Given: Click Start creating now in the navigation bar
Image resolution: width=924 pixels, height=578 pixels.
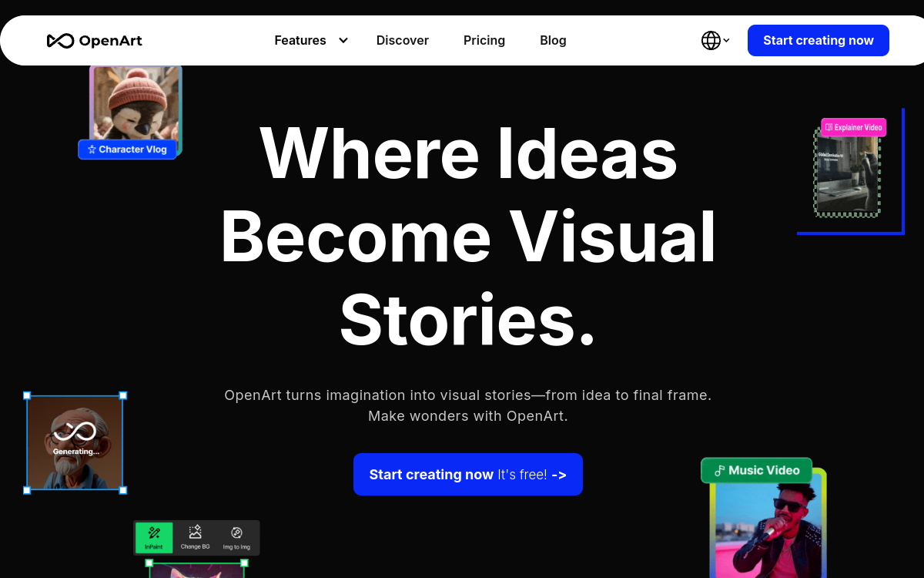Looking at the screenshot, I should point(818,40).
